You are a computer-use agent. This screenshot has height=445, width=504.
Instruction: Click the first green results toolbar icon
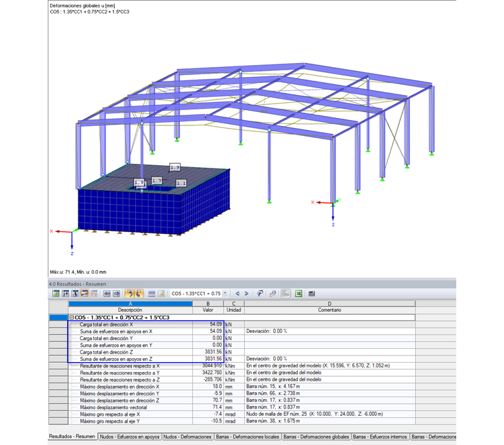point(56,293)
